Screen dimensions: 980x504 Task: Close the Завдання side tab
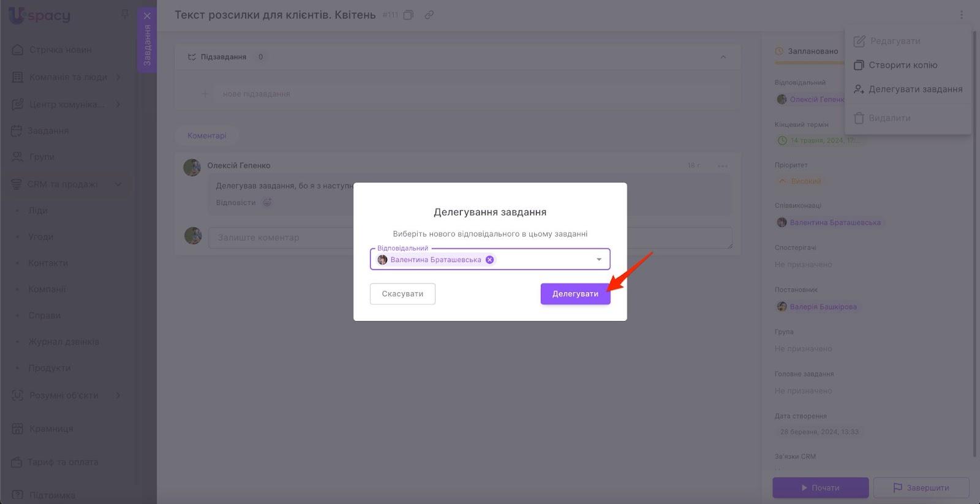tap(147, 16)
